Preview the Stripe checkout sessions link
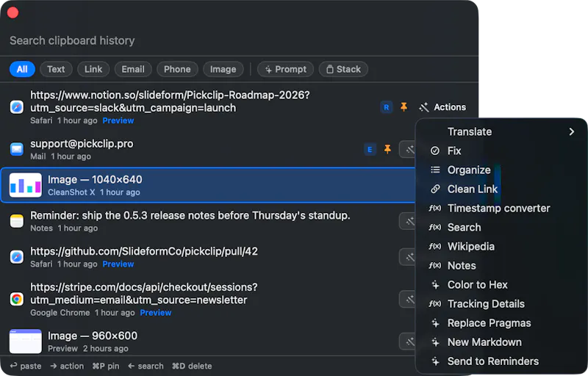The width and height of the screenshot is (588, 376). [156, 313]
